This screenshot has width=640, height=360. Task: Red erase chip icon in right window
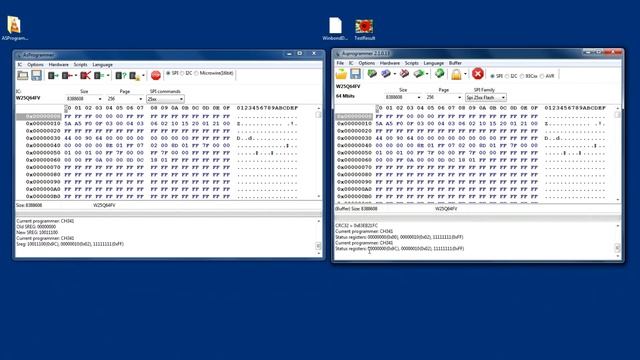coord(404,73)
